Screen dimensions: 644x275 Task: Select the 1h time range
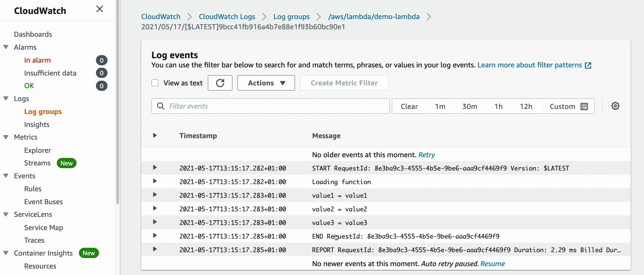pos(499,107)
